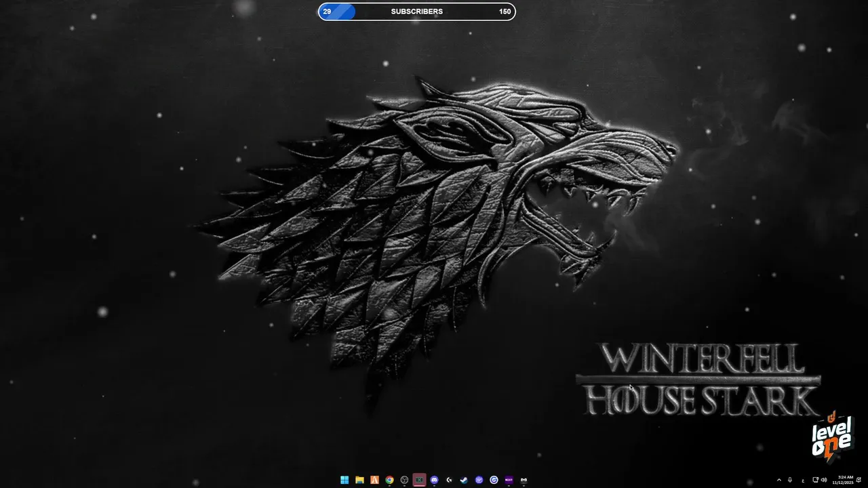Launch the orange A app in taskbar

[374, 480]
